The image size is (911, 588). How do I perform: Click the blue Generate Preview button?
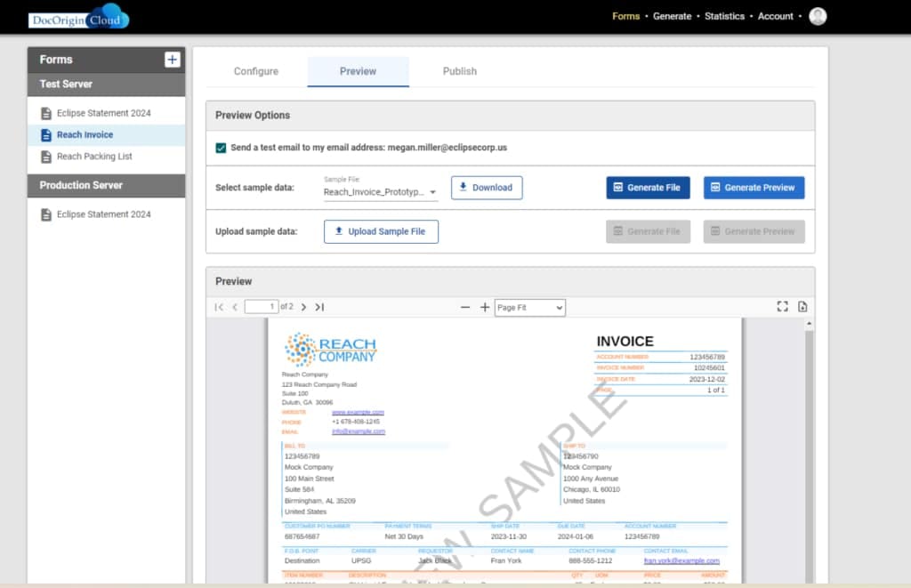[x=754, y=188]
